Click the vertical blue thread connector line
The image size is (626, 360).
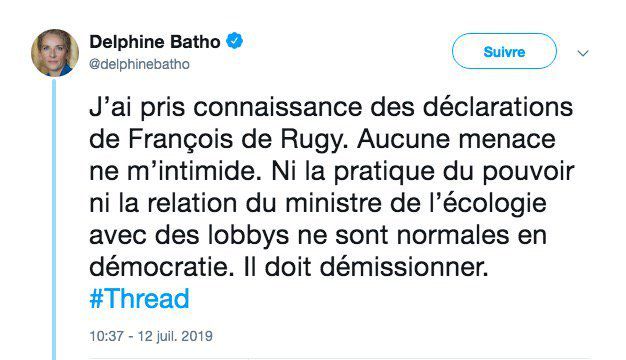pyautogui.click(x=54, y=219)
